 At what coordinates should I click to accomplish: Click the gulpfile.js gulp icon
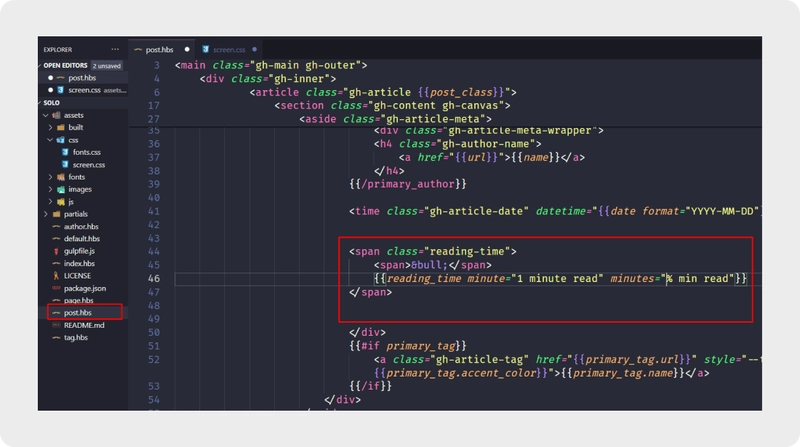56,251
